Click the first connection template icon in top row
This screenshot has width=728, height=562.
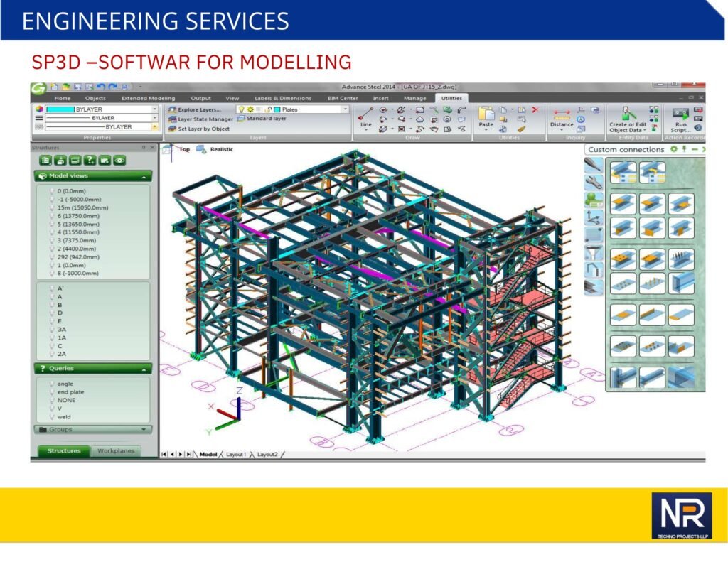(623, 172)
